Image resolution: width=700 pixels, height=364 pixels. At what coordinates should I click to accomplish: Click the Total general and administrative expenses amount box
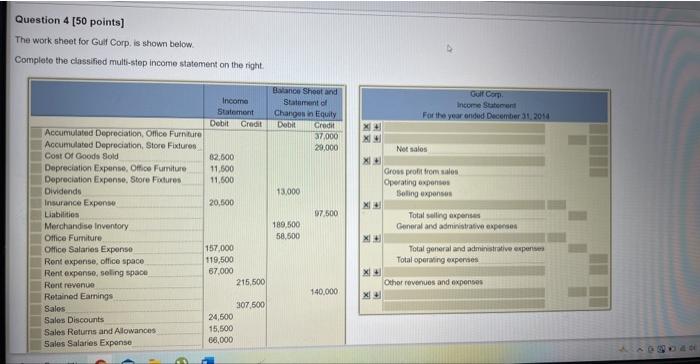point(577,248)
